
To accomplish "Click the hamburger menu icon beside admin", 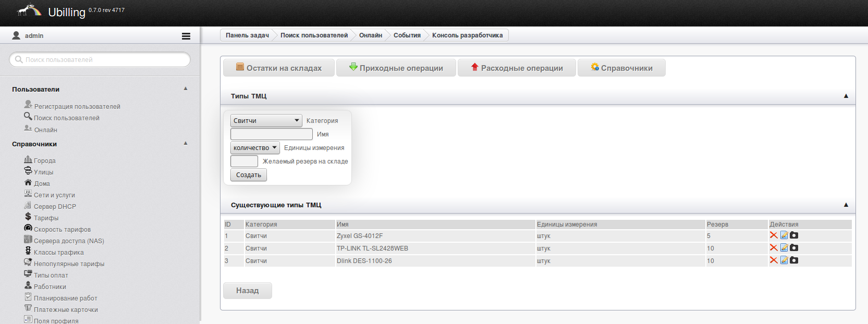I will [186, 36].
